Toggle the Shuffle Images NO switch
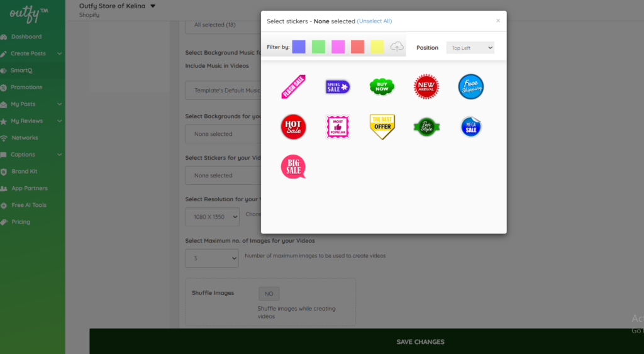 [269, 294]
